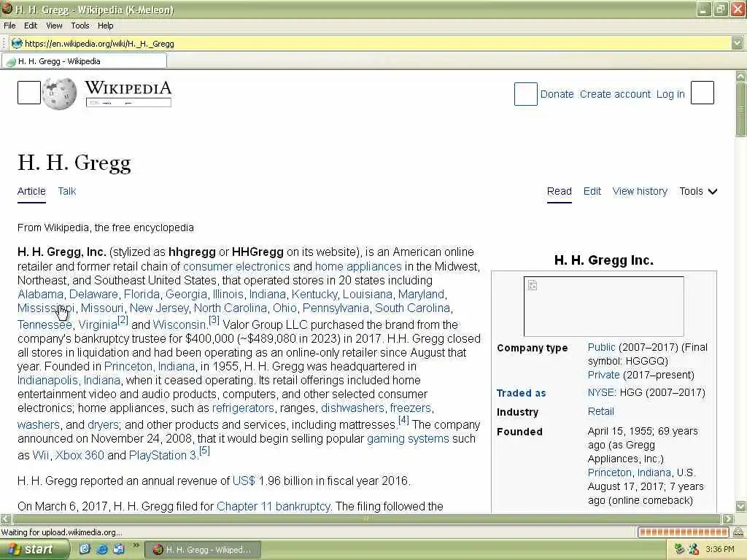
Task: Open the Tools menu in the menu bar
Action: coord(80,26)
